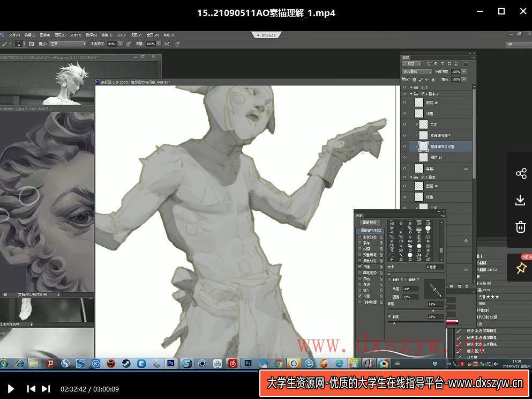532x399 pixels.
Task: Open the 不透明度 opacity arrow in options bar
Action: click(x=120, y=44)
